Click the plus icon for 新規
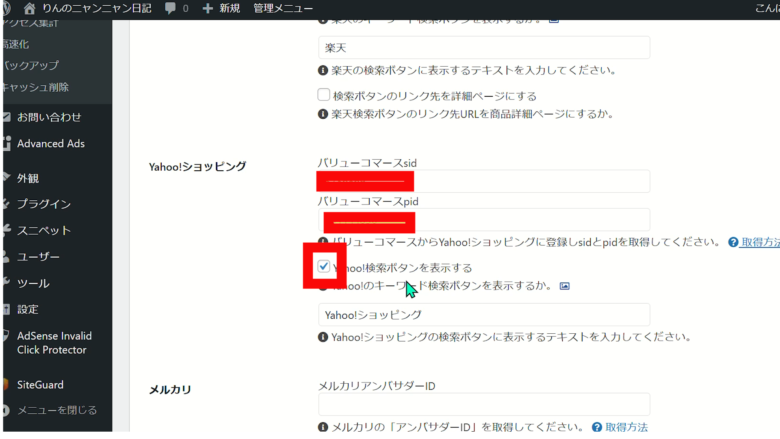The image size is (780, 439). click(x=207, y=8)
